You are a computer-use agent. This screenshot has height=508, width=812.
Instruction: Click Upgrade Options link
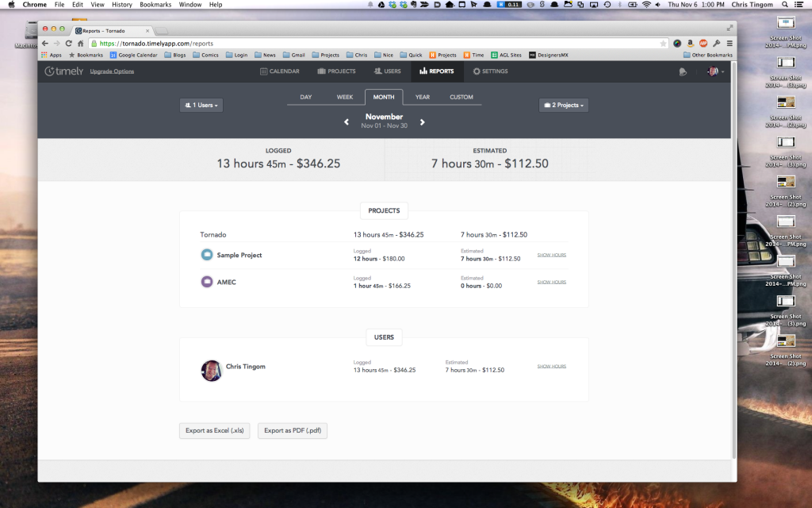(x=112, y=71)
